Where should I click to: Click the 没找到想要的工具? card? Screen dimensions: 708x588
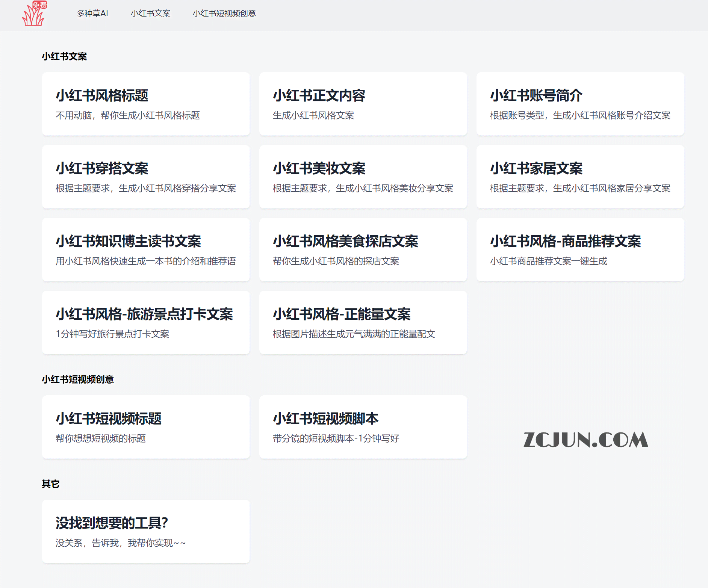point(146,531)
